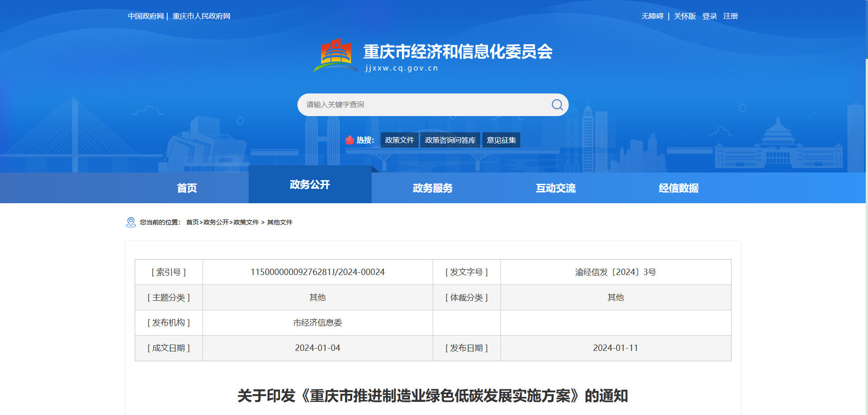This screenshot has height=415, width=868.
Task: Go to the 互动交流 tab
Action: 556,188
